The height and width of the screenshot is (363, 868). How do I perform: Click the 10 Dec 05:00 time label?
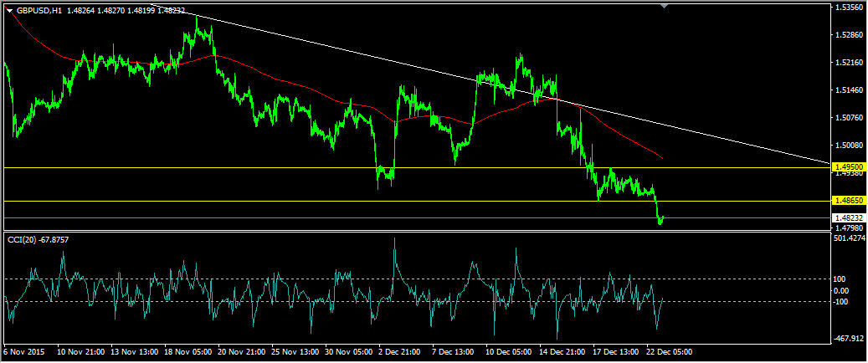pyautogui.click(x=507, y=352)
